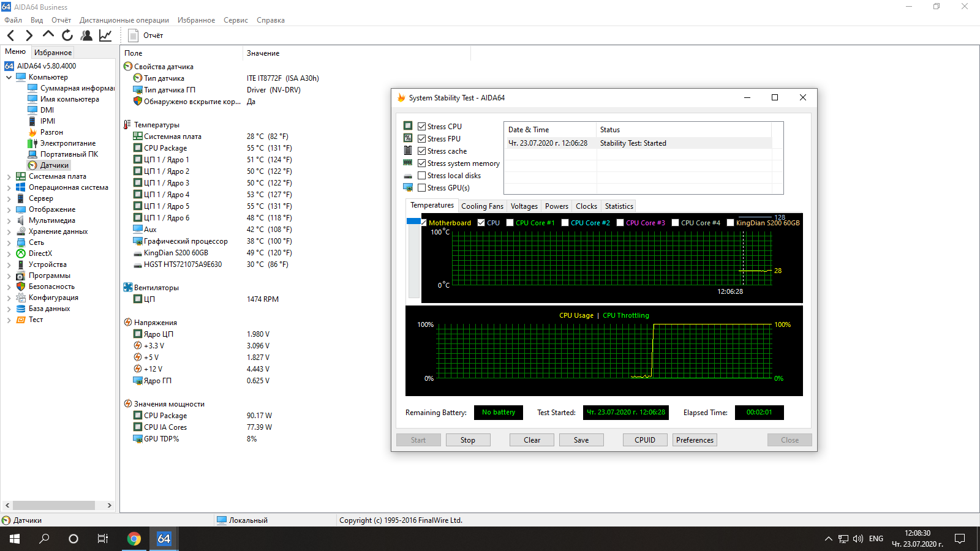Uncheck Stress system memory checkbox

point(422,163)
